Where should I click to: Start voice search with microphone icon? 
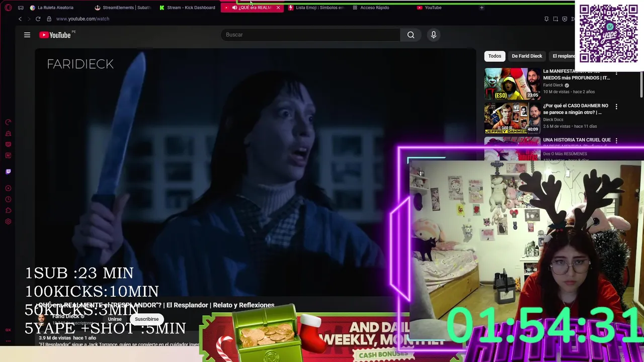434,35
